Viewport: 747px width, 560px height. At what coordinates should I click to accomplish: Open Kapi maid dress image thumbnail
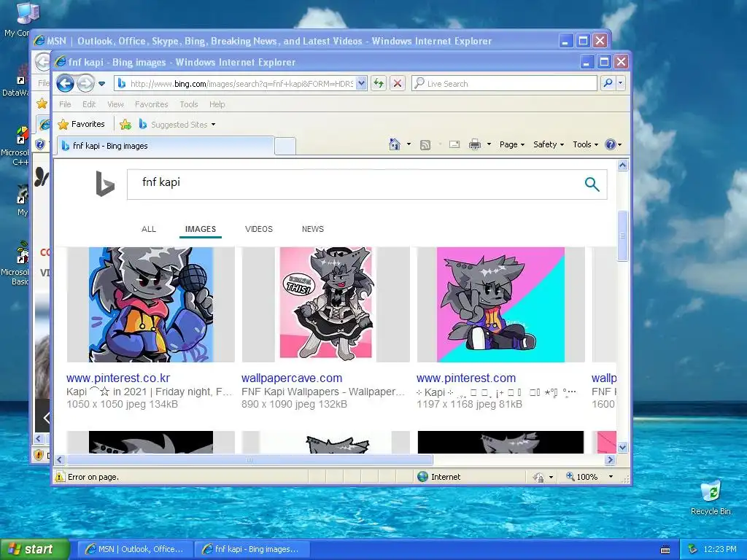(326, 305)
